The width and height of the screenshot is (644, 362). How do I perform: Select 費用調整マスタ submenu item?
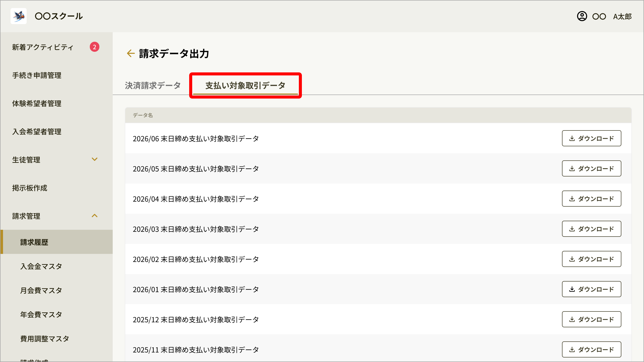(x=45, y=339)
